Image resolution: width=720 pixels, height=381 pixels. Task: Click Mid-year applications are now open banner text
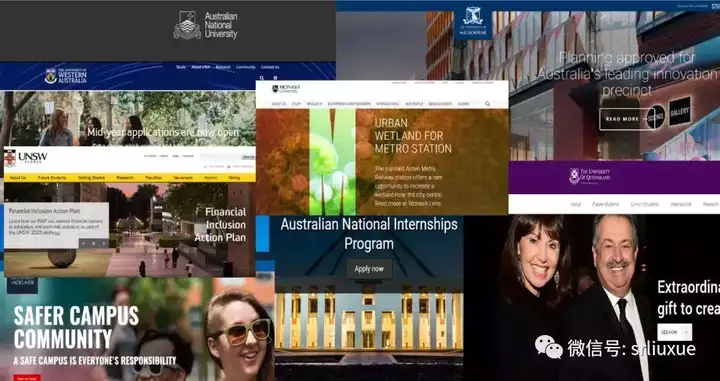163,133
